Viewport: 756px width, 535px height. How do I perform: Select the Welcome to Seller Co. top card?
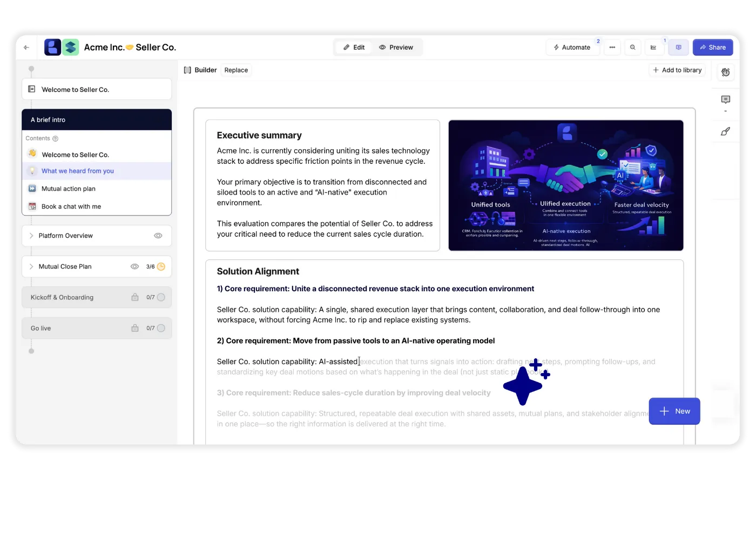click(97, 89)
